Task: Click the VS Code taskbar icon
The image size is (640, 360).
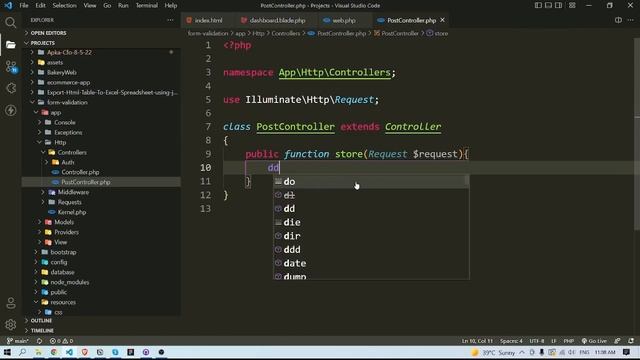Action: [x=69, y=352]
